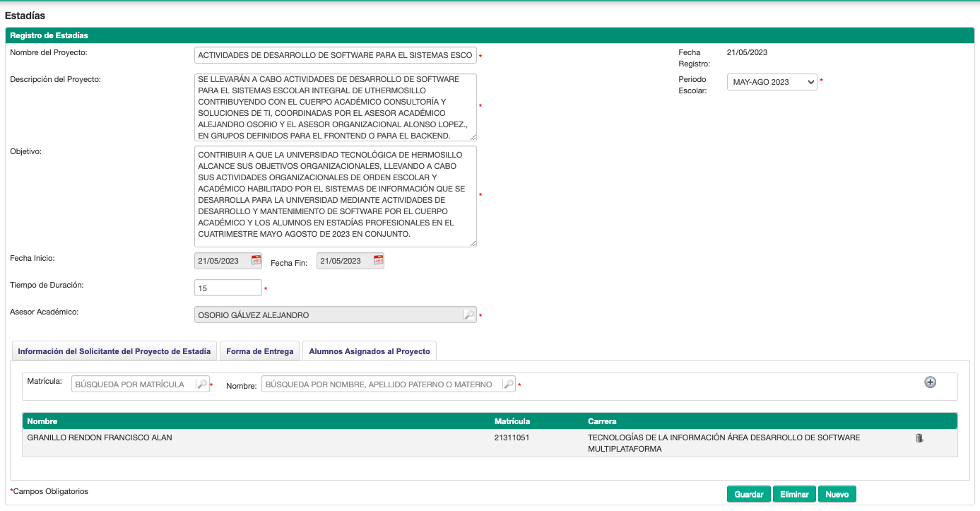This screenshot has height=511, width=980.
Task: Expand the Periodo Escolar dropdown
Action: pos(772,83)
